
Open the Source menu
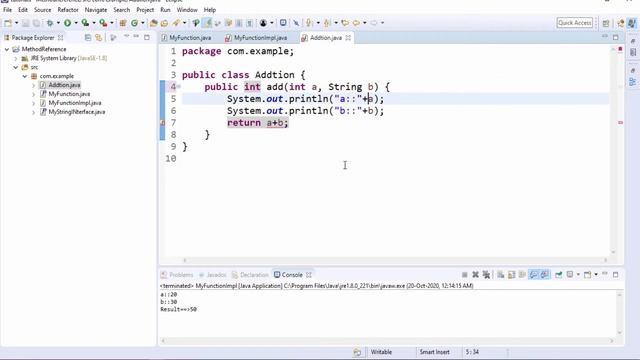[x=42, y=10]
